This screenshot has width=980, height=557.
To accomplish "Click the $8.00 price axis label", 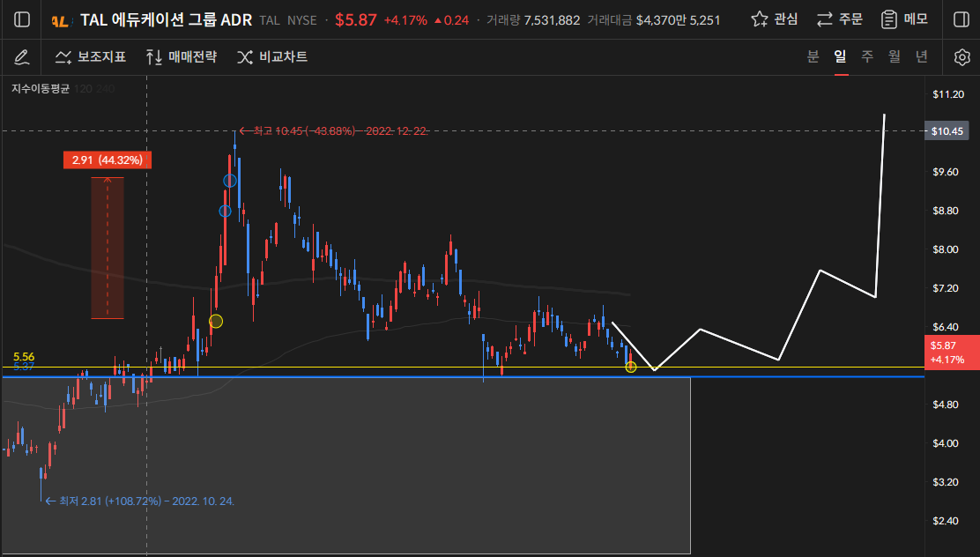I will click(946, 249).
